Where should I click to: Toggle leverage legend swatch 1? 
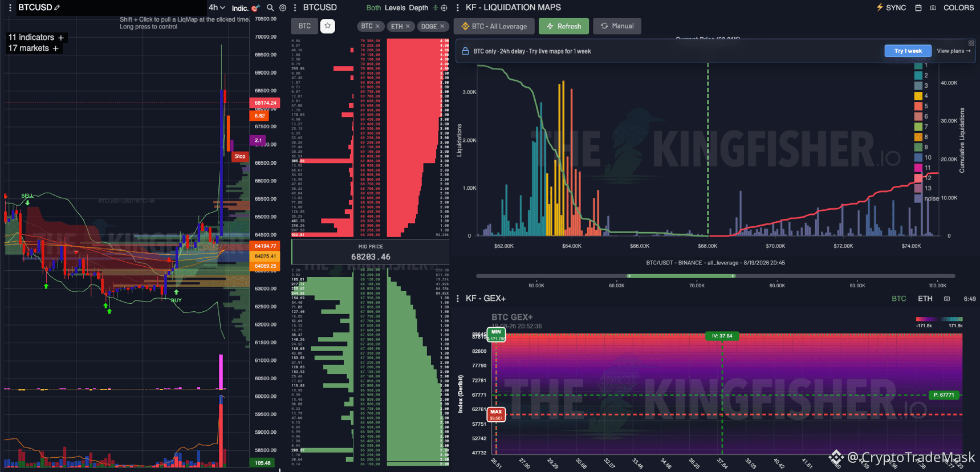point(918,66)
